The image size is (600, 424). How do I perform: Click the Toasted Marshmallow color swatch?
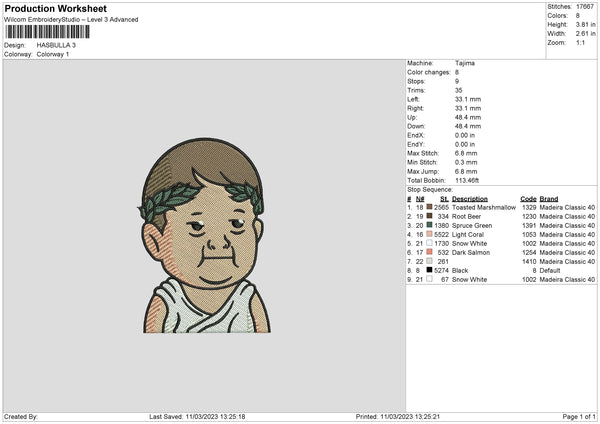coord(429,207)
